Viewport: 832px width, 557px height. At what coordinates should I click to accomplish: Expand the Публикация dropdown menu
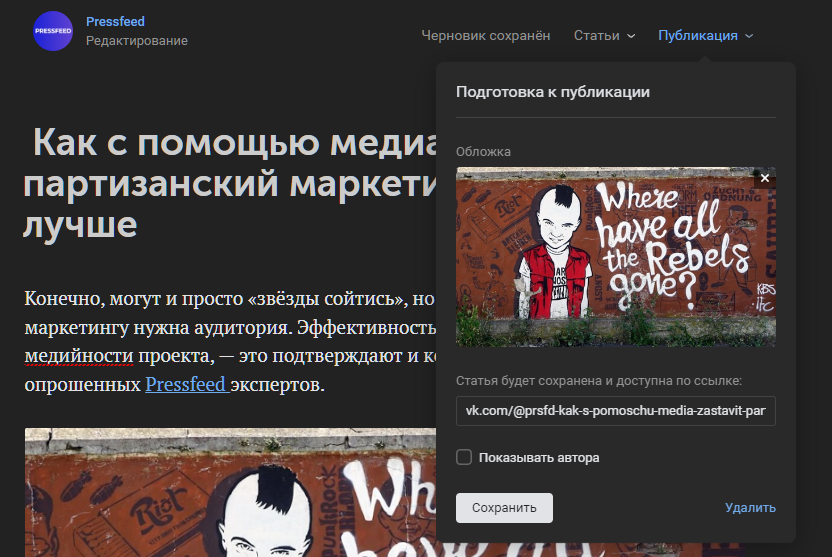pyautogui.click(x=705, y=36)
